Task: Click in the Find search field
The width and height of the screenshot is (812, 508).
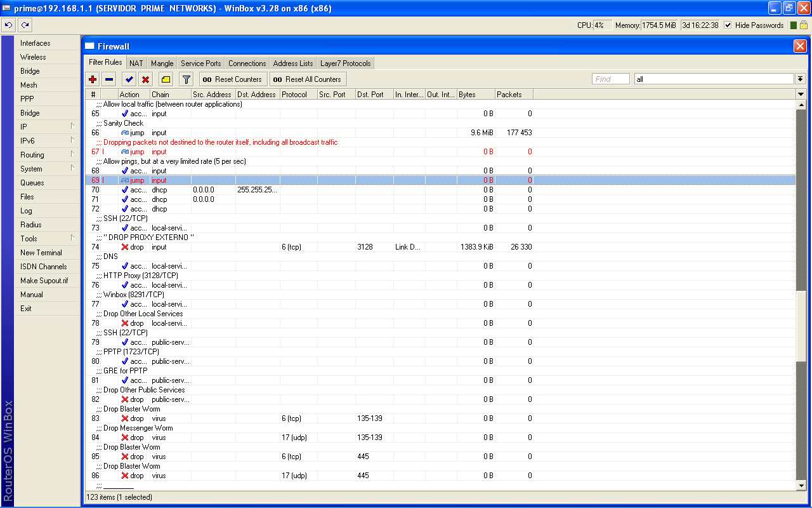Action: point(610,79)
